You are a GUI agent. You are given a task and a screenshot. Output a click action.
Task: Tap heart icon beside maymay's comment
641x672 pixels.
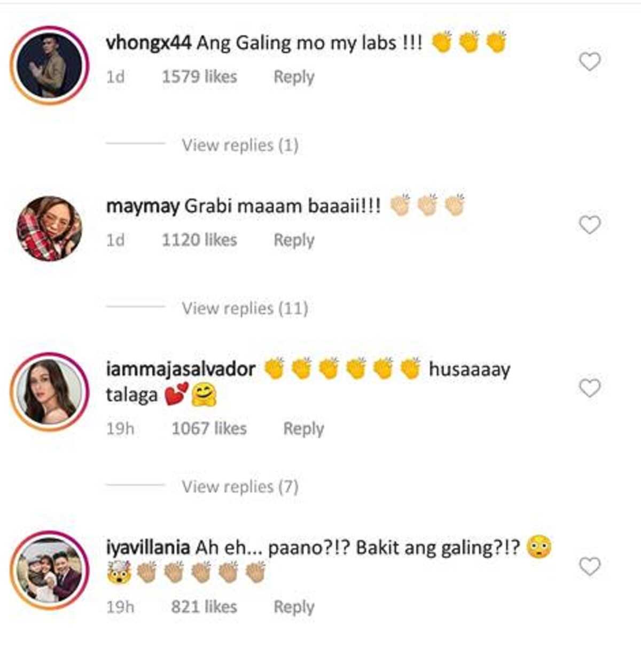click(590, 225)
